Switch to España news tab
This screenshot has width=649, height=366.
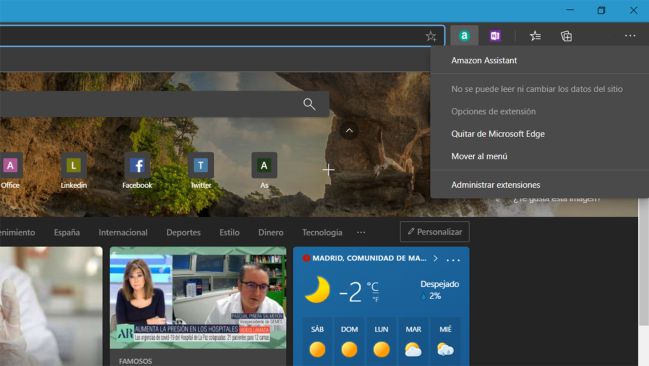click(x=67, y=232)
